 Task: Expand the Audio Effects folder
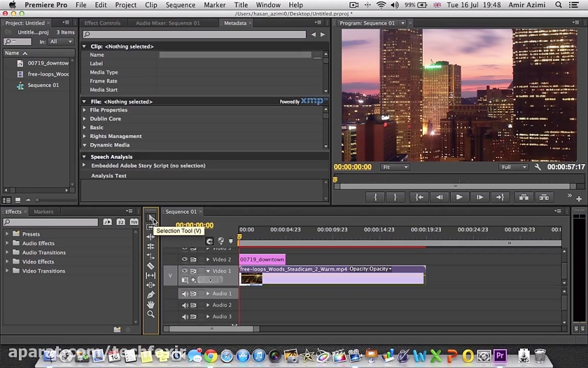coord(7,243)
